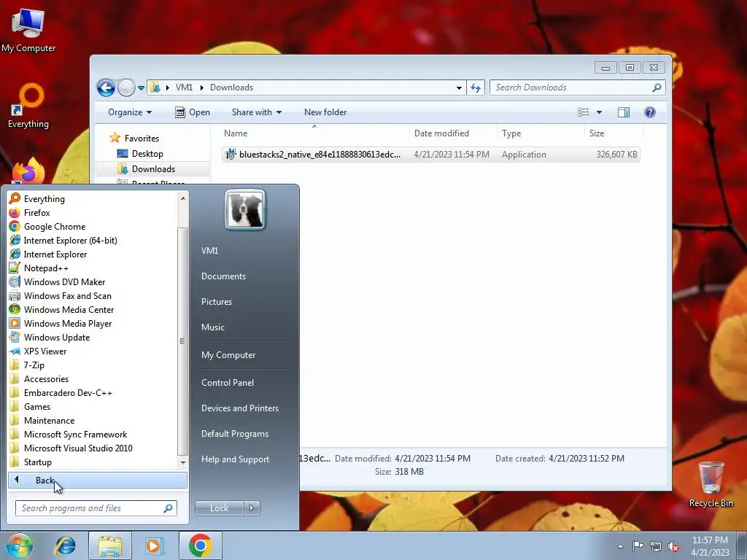
Task: Click the Search Downloads field
Action: pyautogui.click(x=577, y=87)
